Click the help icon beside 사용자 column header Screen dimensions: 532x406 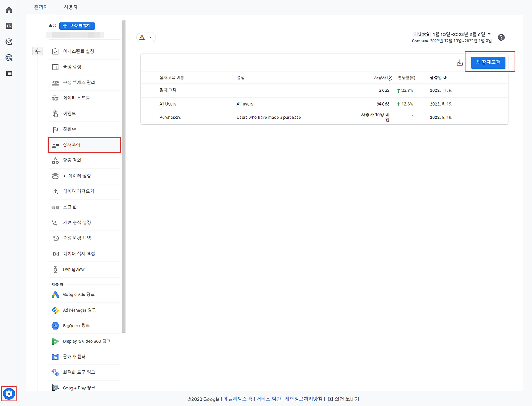tap(389, 78)
